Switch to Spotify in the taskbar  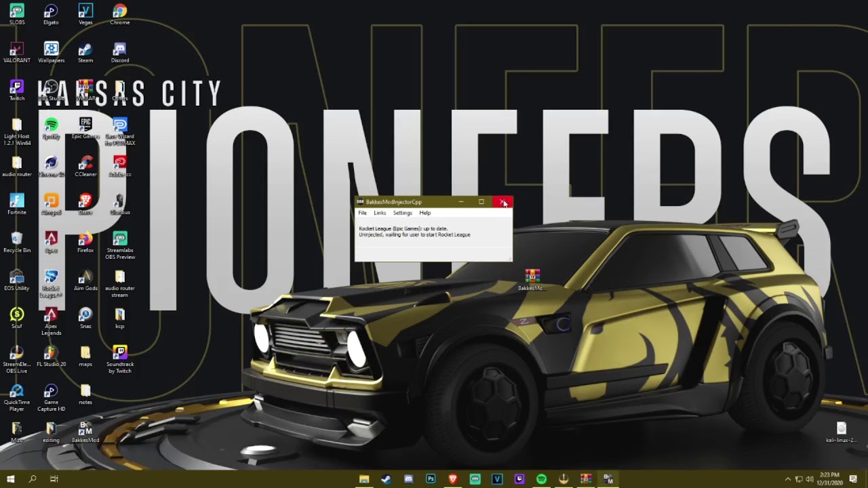541,479
